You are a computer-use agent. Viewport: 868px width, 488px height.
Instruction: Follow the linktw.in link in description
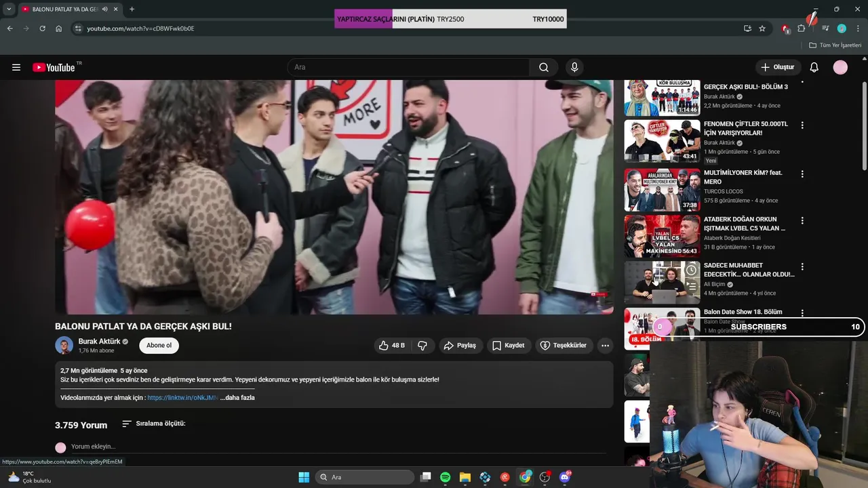182,398
